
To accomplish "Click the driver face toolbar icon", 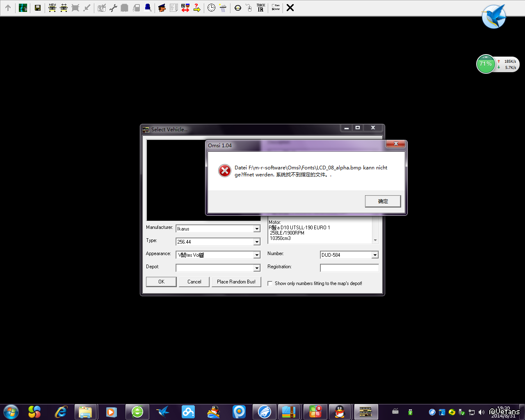I will click(162, 8).
